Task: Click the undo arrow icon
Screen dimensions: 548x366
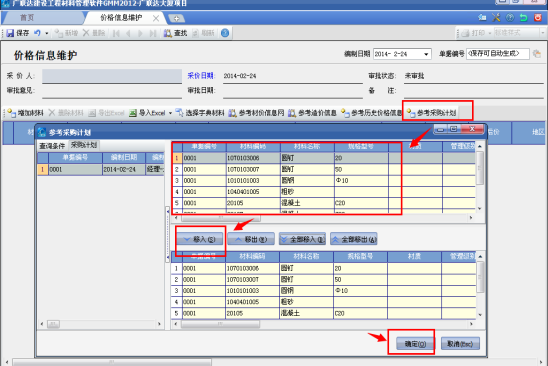Action: pos(37,33)
